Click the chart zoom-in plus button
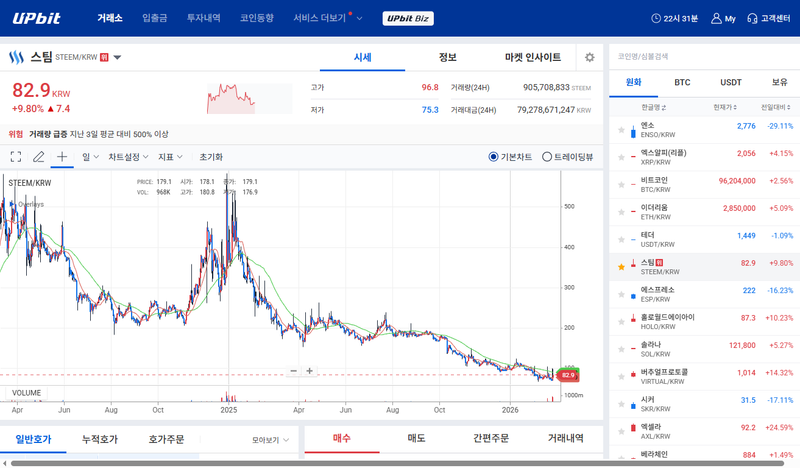This screenshot has width=800, height=468. click(310, 371)
